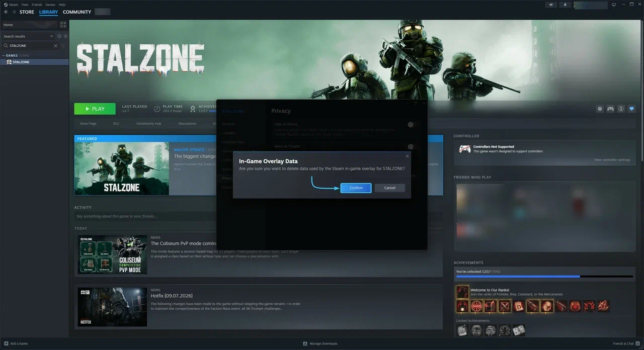Toggle the library grid view icon
Image resolution: width=644 pixels, height=350 pixels.
point(63,24)
